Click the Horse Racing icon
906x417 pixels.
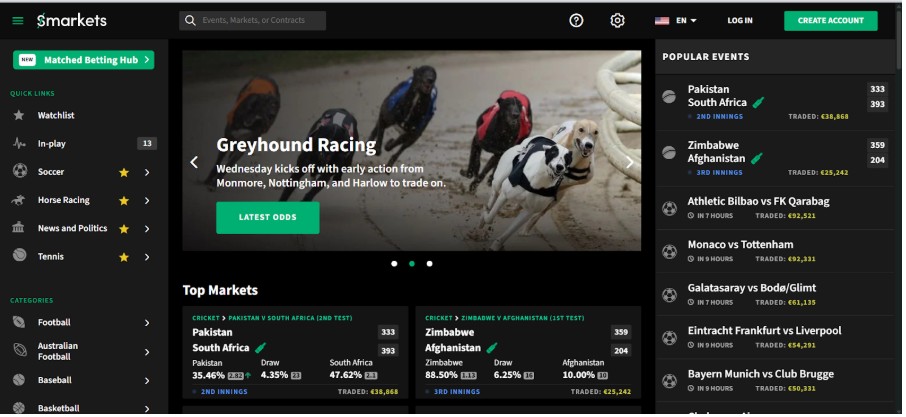(18, 200)
